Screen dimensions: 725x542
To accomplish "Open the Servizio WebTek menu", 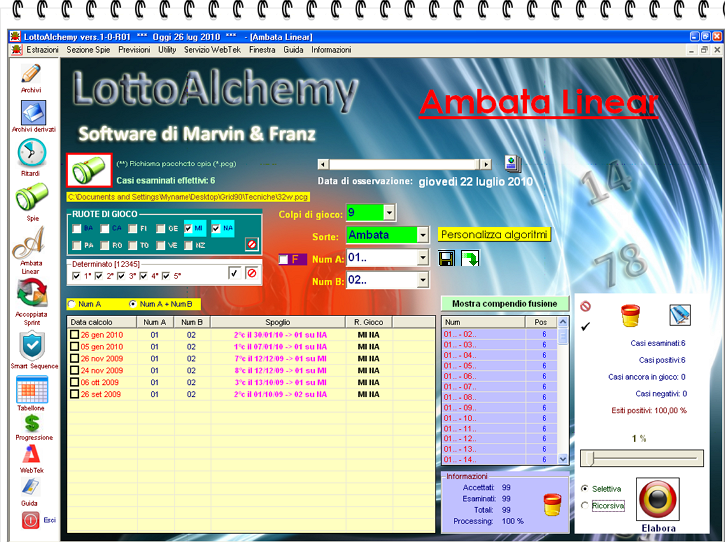I will coord(212,50).
